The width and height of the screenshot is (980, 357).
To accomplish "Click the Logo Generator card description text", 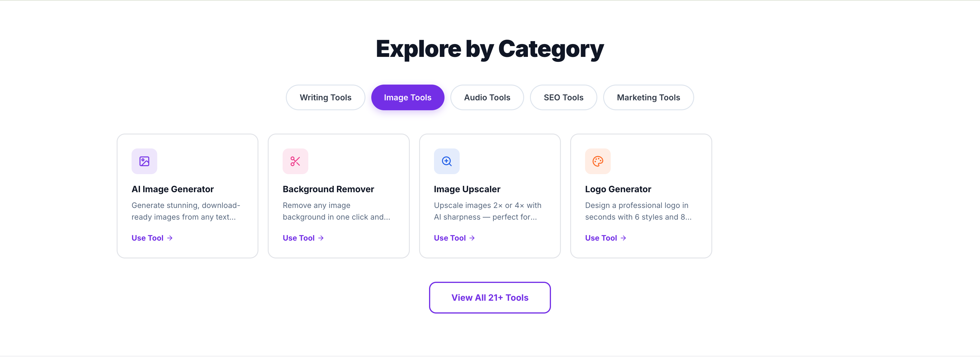I will [x=638, y=211].
